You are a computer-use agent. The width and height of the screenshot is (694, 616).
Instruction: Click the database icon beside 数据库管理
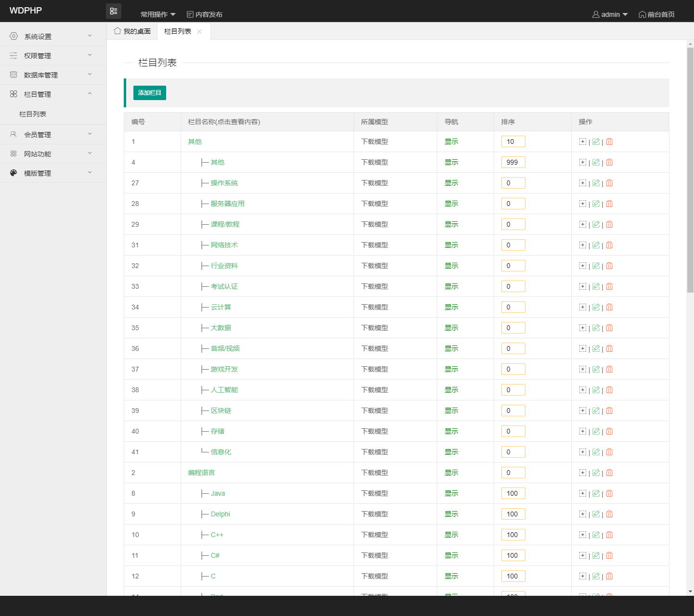[13, 75]
